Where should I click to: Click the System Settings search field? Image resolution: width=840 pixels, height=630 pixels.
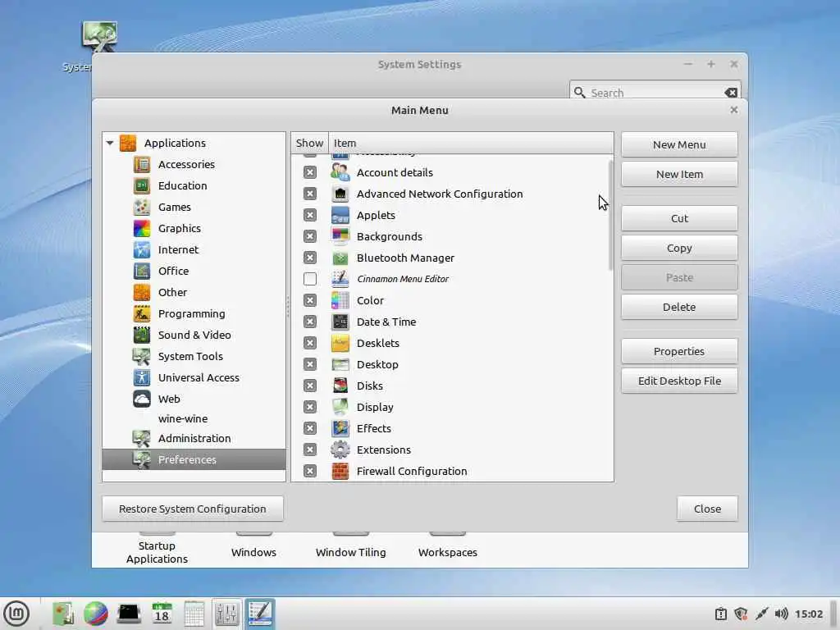pos(655,92)
